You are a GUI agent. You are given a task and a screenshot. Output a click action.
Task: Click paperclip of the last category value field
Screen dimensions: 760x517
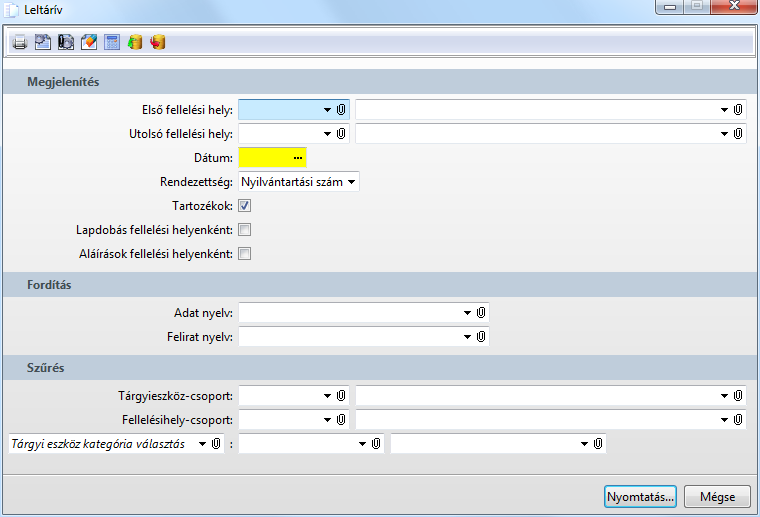click(598, 443)
